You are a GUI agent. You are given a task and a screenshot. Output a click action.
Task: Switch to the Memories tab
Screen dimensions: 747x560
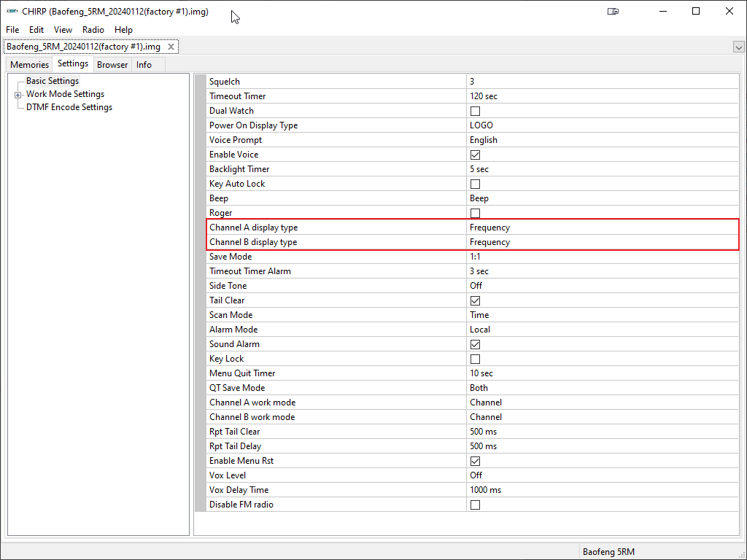[x=29, y=65]
